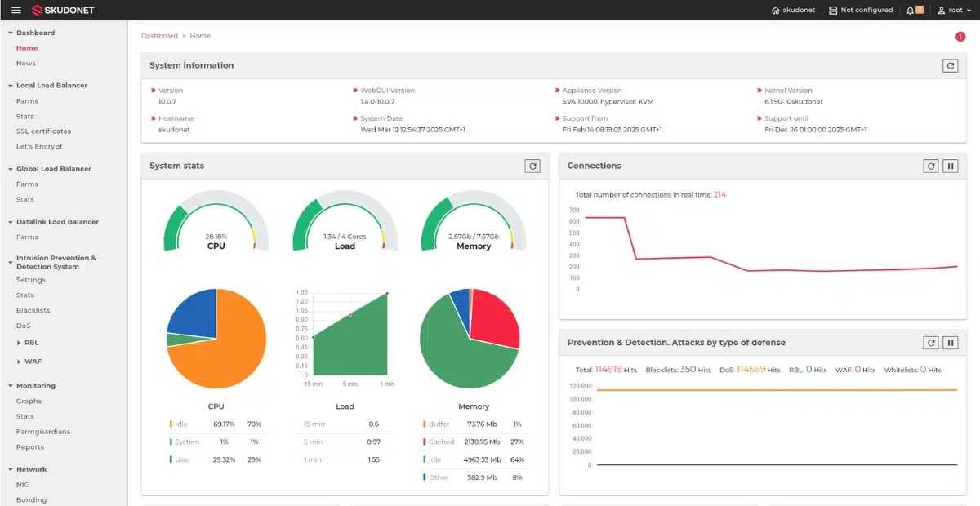Click the skudonet home icon in header
This screenshot has height=506, width=980.
tap(776, 10)
